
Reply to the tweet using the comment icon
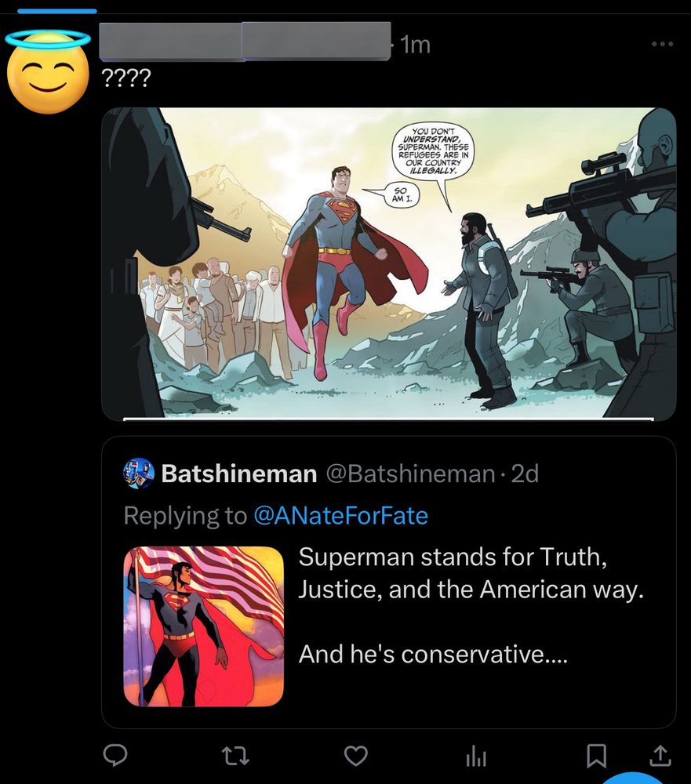(x=116, y=755)
